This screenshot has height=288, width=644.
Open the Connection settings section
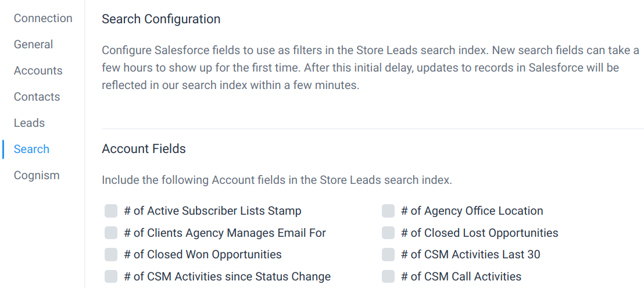(x=43, y=18)
